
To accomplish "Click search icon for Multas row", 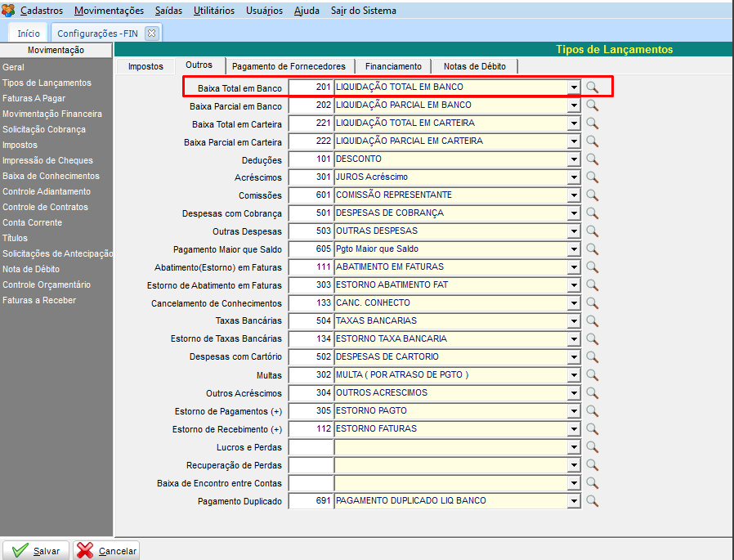I will coord(593,374).
